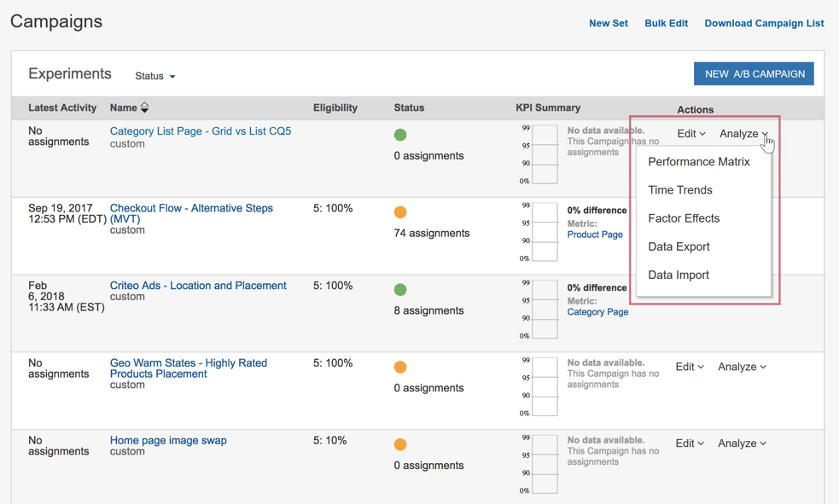This screenshot has height=504, width=839.
Task: Open Edit dropdown for Category List Page campaign
Action: [x=690, y=133]
